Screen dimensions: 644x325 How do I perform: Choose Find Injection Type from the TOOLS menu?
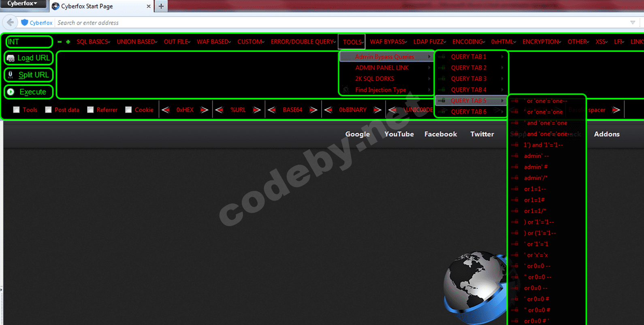[x=386, y=90]
